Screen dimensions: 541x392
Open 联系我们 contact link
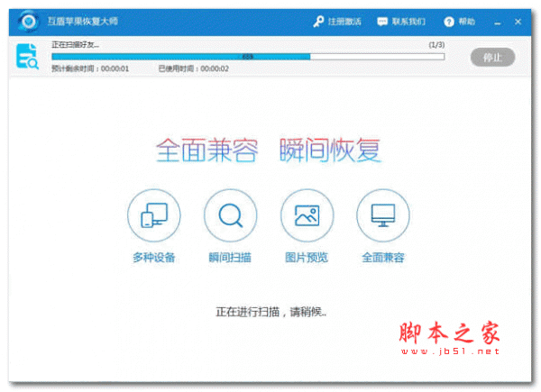tap(408, 22)
